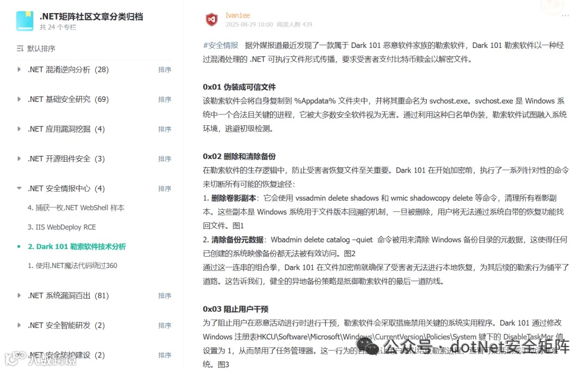Viewport: 588px width, 370px height.
Task: Click heading 0x02 删除和清除备份
Action: coord(239,156)
